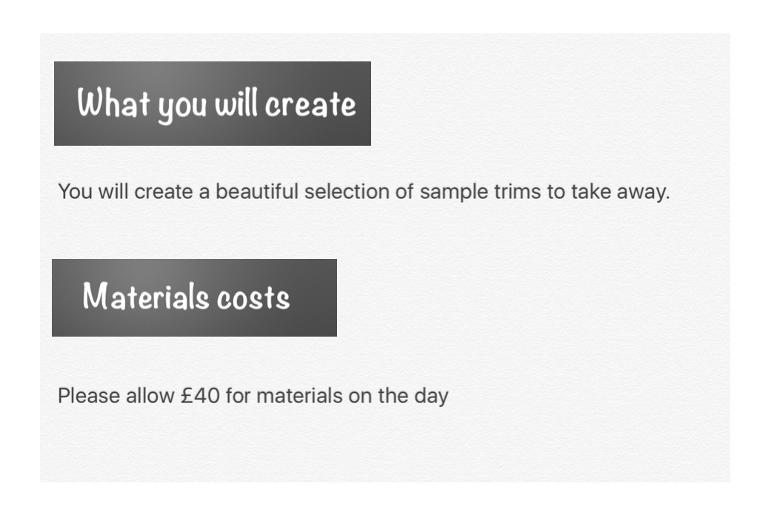The width and height of the screenshot is (774, 526).
Task: Click the word "You" starting the description
Action: point(75,191)
